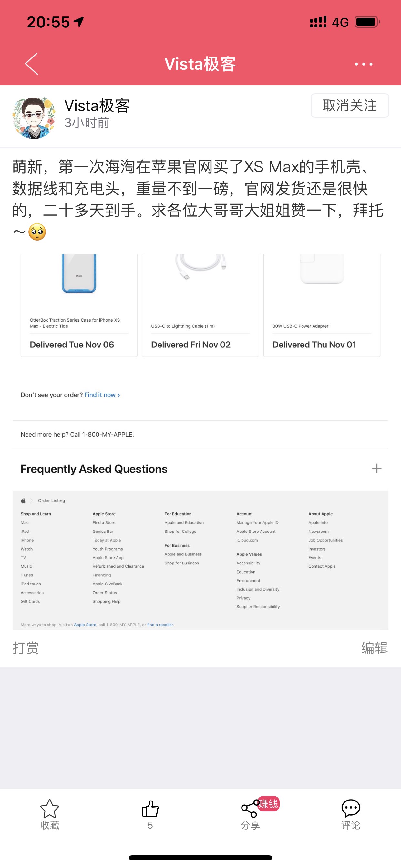Open the OtterBox case order image
This screenshot has width=401, height=868.
79,274
